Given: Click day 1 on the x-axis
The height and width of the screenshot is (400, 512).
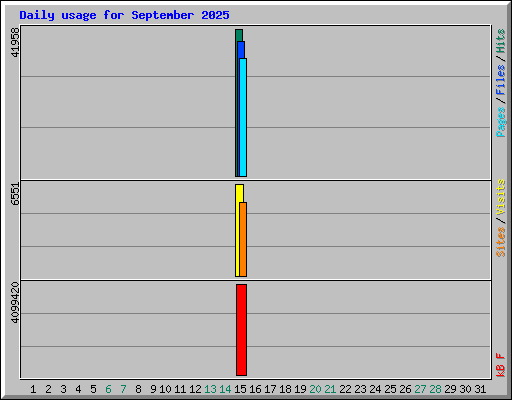Looking at the screenshot, I should [x=33, y=389].
